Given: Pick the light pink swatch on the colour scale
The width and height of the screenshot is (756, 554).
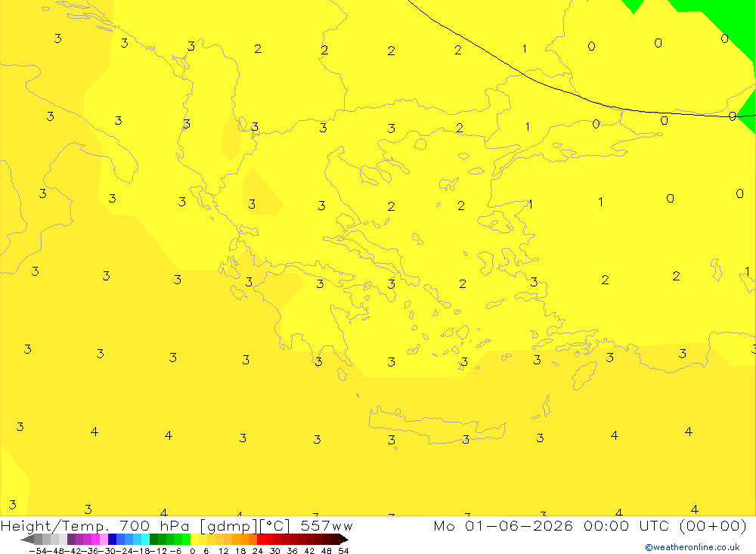Looking at the screenshot, I should click(104, 540).
